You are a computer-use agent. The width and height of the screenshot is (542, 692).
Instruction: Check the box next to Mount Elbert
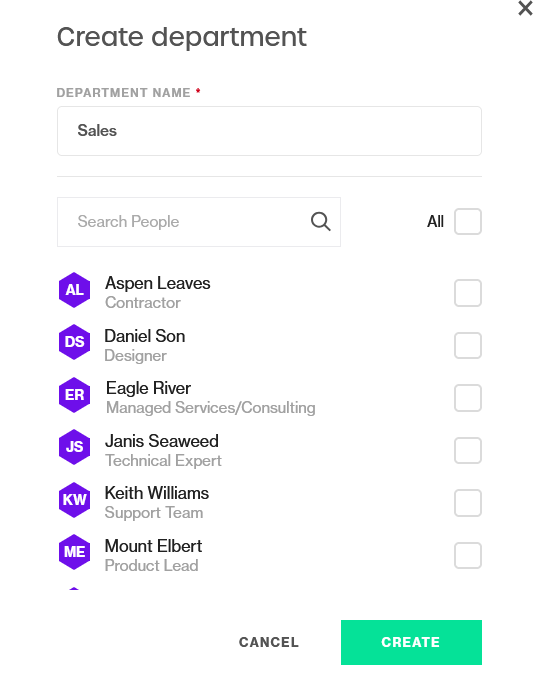click(x=468, y=556)
